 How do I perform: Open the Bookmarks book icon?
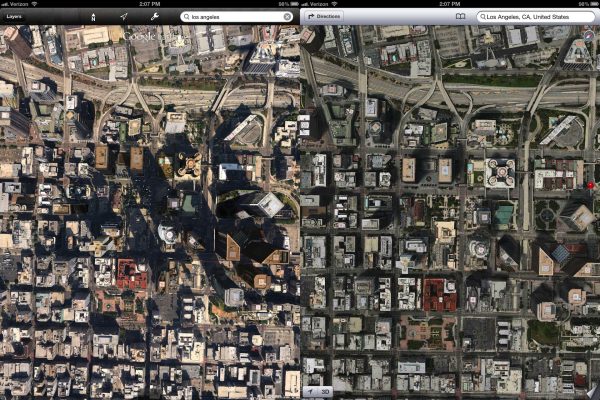460,17
